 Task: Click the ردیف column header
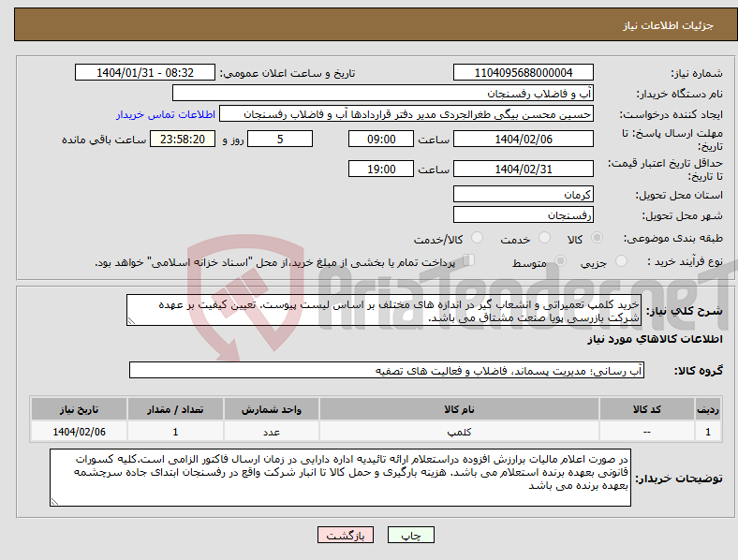708,409
